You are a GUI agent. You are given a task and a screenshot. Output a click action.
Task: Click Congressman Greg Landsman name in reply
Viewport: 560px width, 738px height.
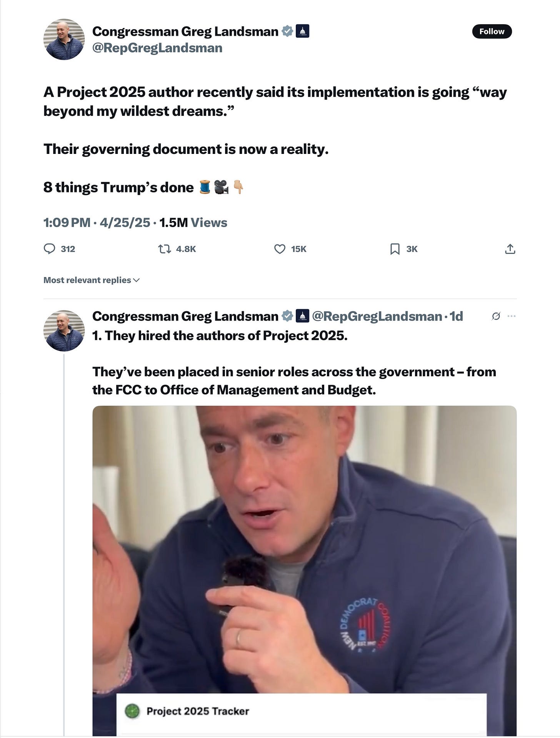coord(185,316)
